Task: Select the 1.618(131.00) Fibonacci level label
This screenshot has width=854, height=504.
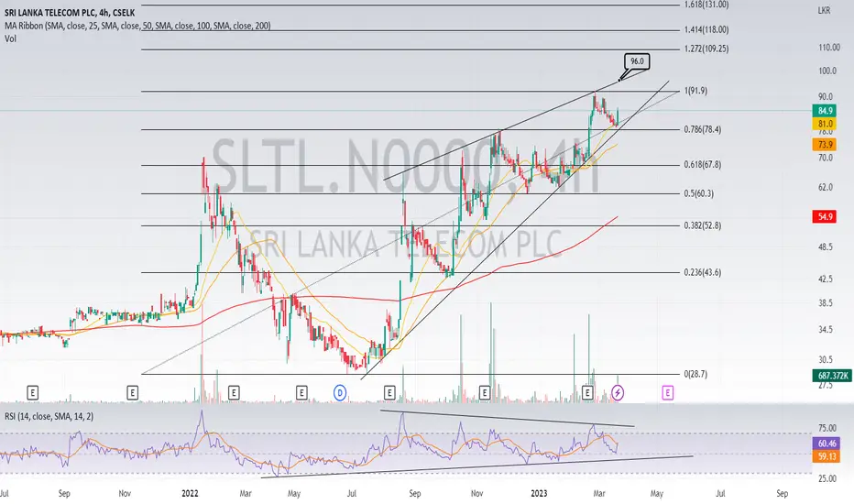Action: (706, 5)
